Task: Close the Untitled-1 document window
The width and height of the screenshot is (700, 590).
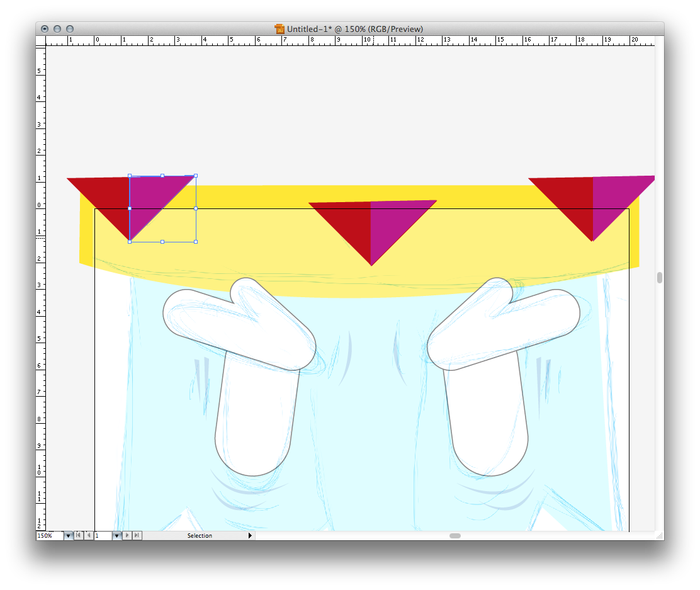Action: [45, 29]
